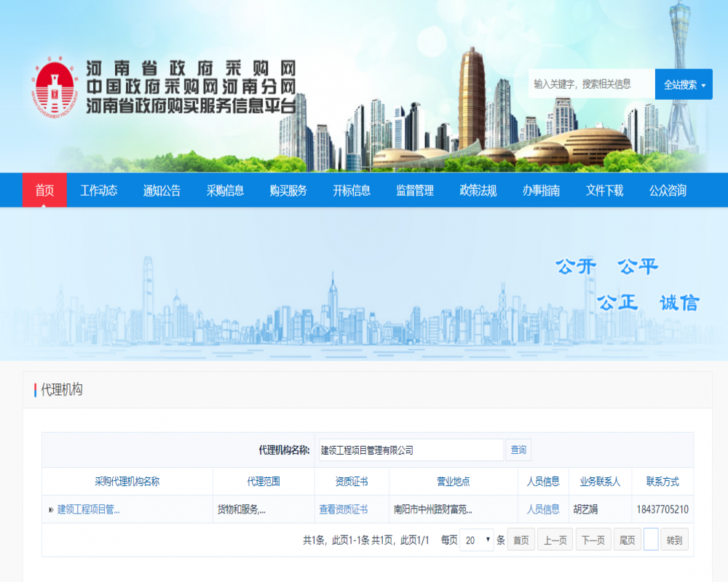Select 通知公告 in the navigation bar
The image size is (728, 582).
tap(162, 191)
